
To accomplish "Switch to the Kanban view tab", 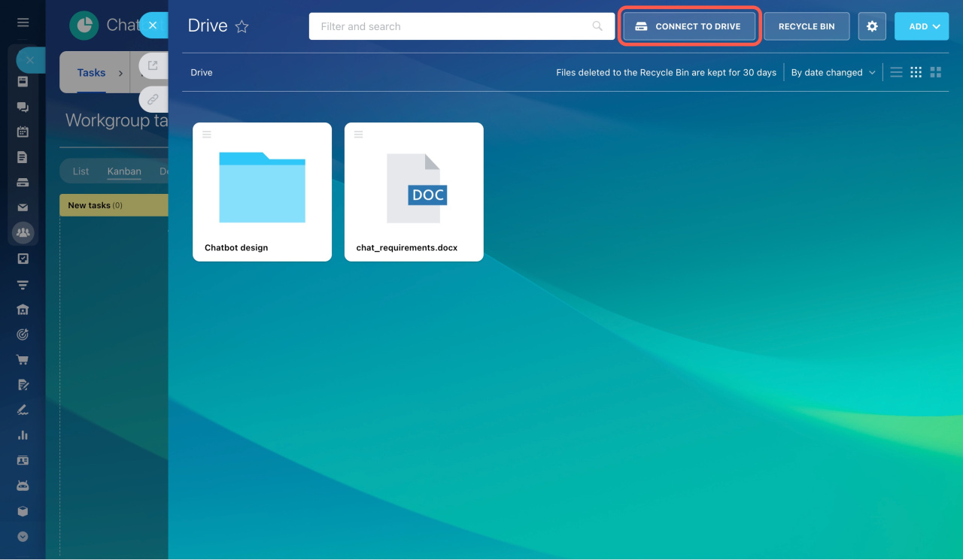I will (x=124, y=171).
